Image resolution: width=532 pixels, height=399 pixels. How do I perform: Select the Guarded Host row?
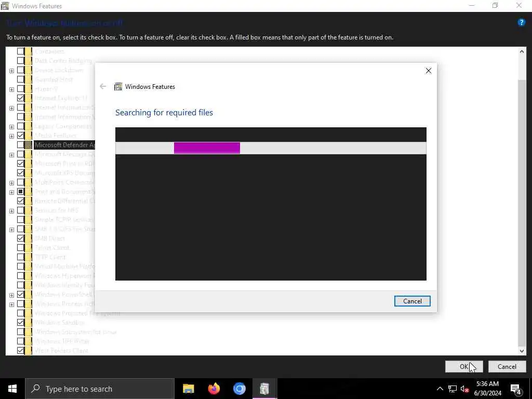pyautogui.click(x=54, y=79)
